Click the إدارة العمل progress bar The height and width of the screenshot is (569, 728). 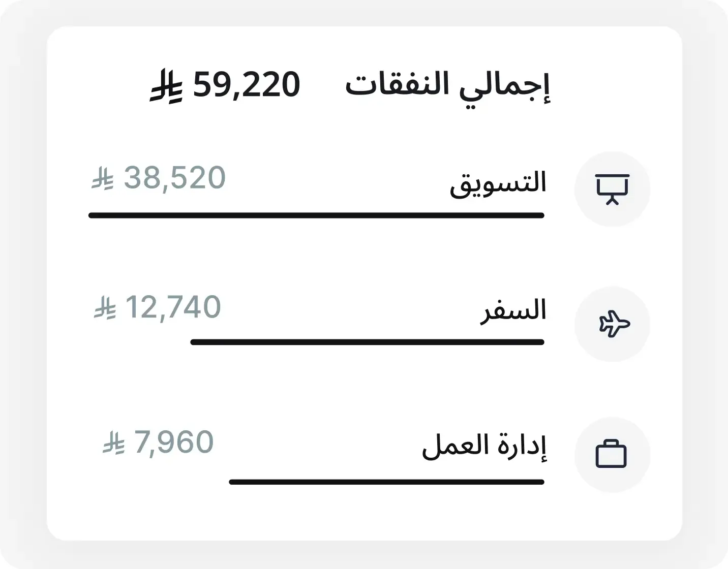[x=386, y=480]
